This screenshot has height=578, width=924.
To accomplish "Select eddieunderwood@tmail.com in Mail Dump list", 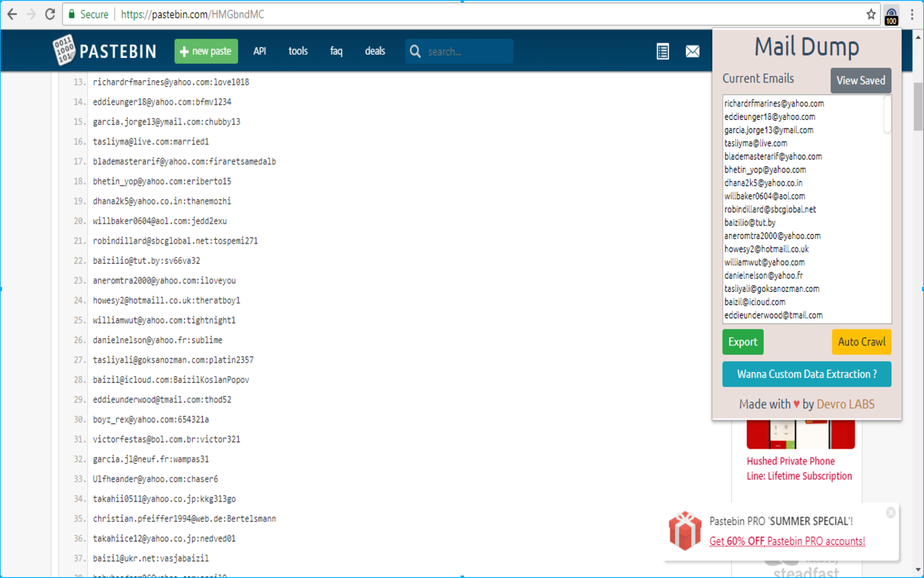I will coord(774,315).
